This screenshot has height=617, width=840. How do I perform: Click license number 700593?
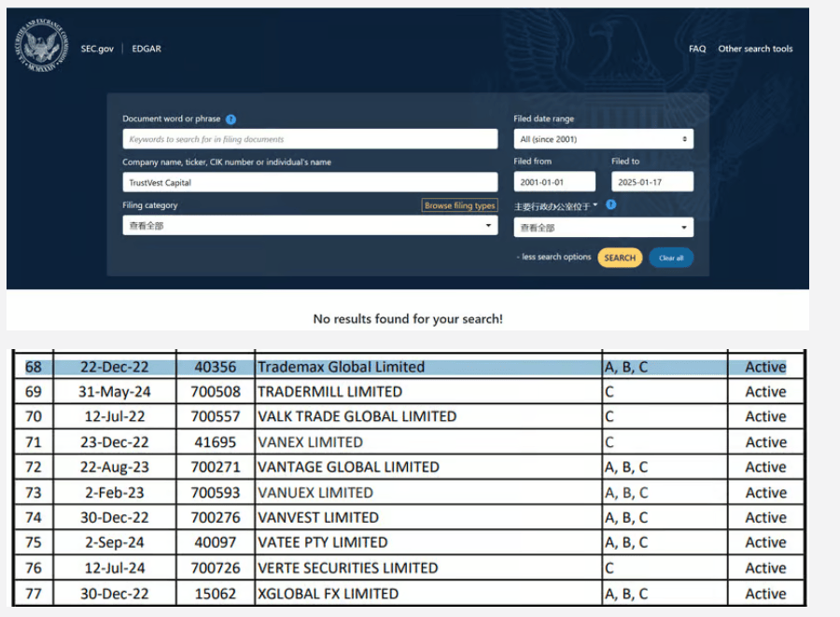pos(216,492)
